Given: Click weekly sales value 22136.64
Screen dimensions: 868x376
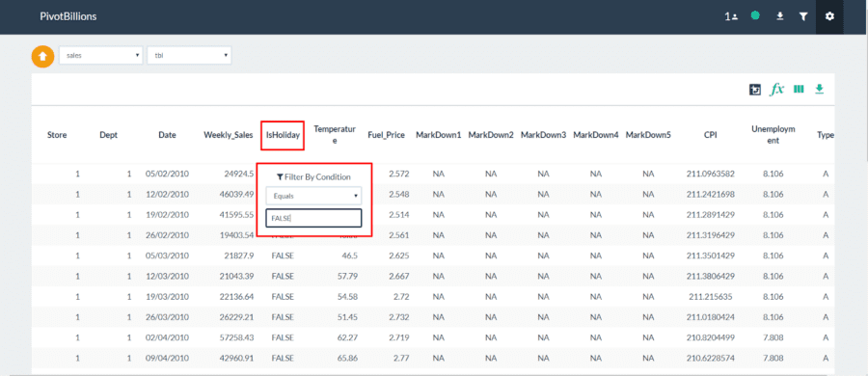Looking at the screenshot, I should point(236,297).
